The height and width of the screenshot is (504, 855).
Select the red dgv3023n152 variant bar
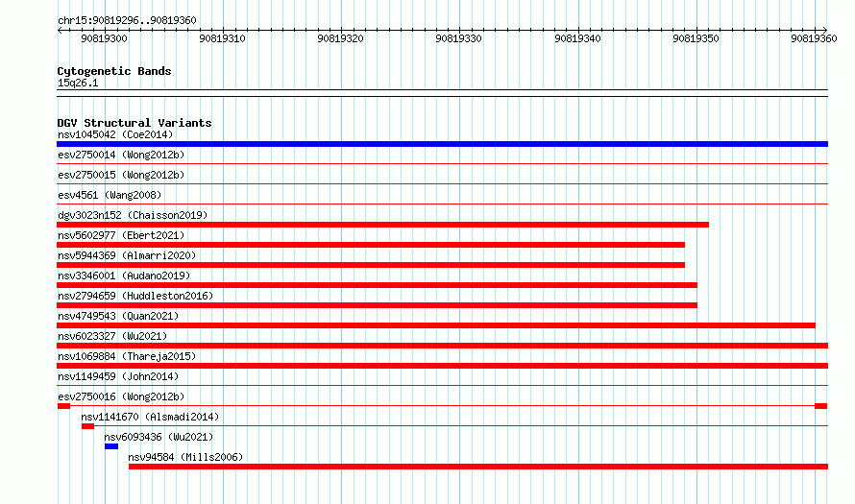tap(382, 225)
